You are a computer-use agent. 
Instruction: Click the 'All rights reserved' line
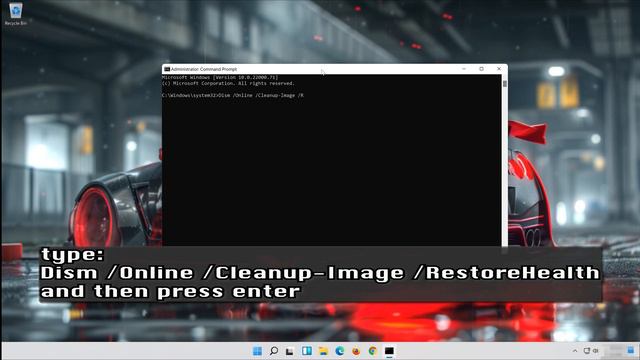228,83
